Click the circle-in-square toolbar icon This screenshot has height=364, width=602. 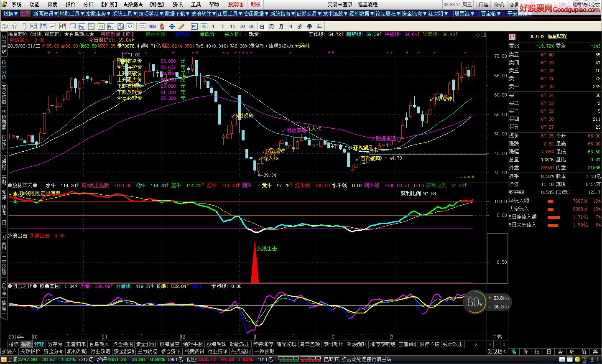[130, 26]
